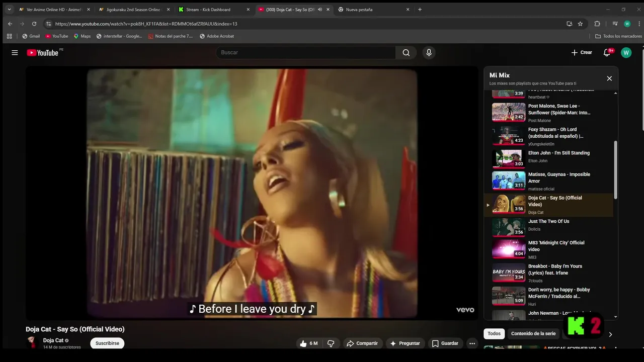Play Matisse, Guaynaa Imposible Amor
Image resolution: width=644 pixels, height=362 pixels.
[x=548, y=182]
